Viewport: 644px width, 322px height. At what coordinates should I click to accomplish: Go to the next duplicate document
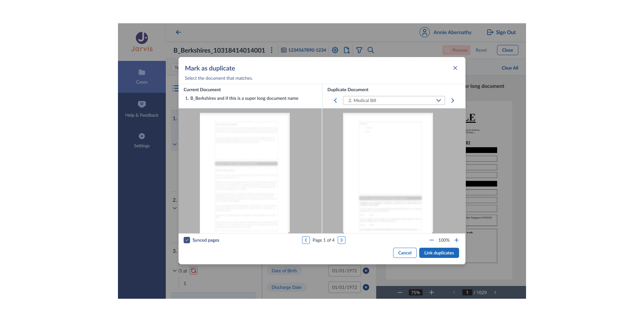pos(452,100)
